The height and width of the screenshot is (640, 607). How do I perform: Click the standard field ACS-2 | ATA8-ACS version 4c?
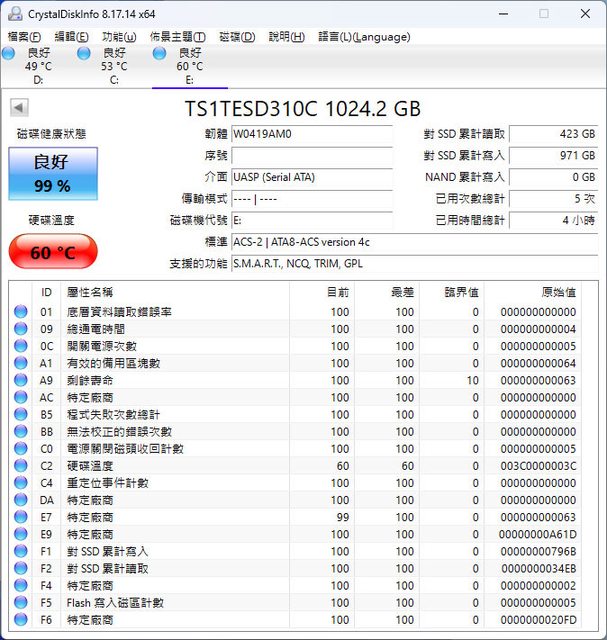point(414,242)
